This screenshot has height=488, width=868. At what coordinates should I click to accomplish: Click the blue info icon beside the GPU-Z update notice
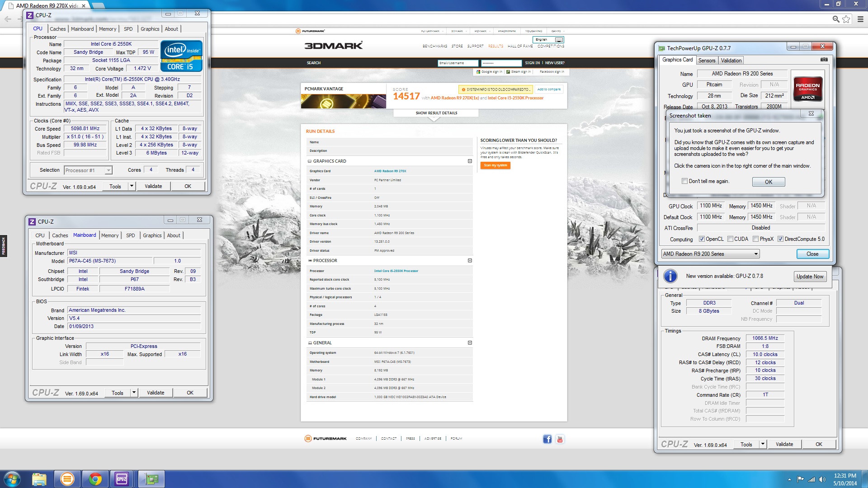[x=670, y=276]
